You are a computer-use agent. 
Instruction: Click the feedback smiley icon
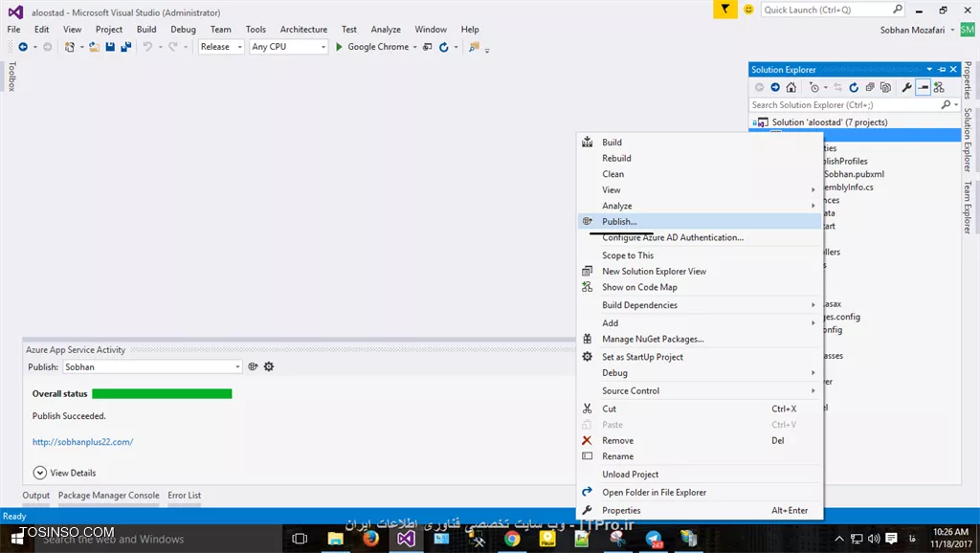click(x=748, y=10)
